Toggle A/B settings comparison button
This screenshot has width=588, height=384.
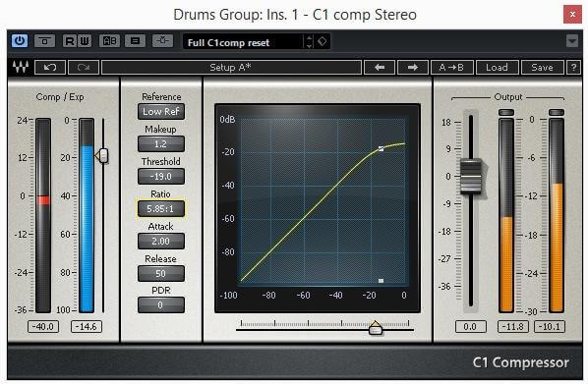point(109,41)
